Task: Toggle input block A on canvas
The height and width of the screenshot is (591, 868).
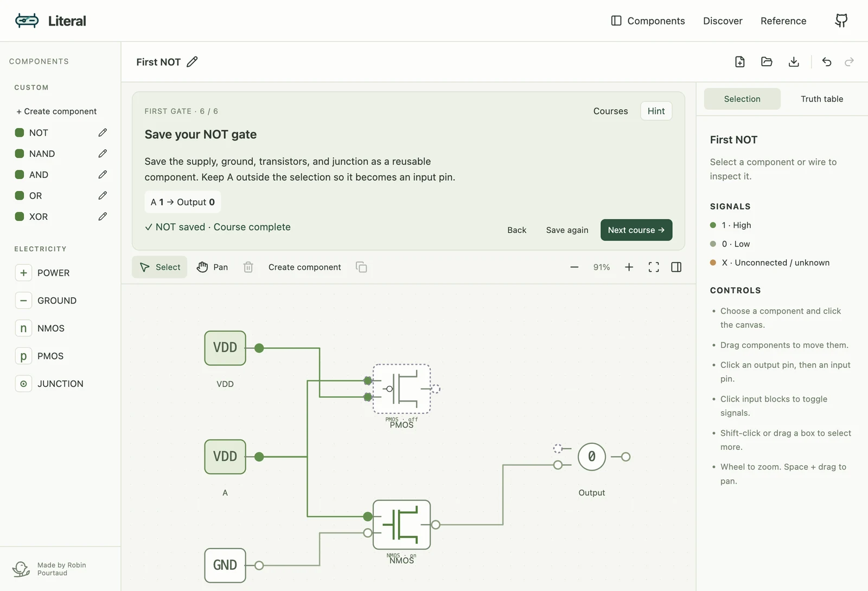Action: [x=225, y=457]
